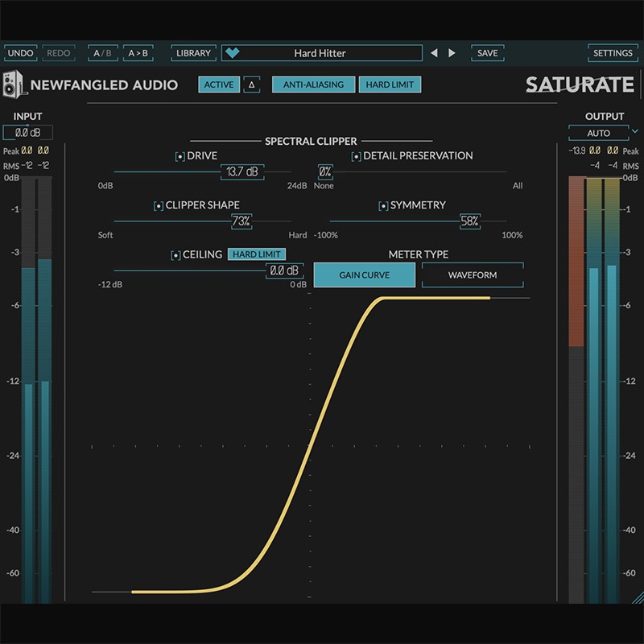The width and height of the screenshot is (644, 644).
Task: Toggle the ACTIVE button
Action: (x=219, y=85)
